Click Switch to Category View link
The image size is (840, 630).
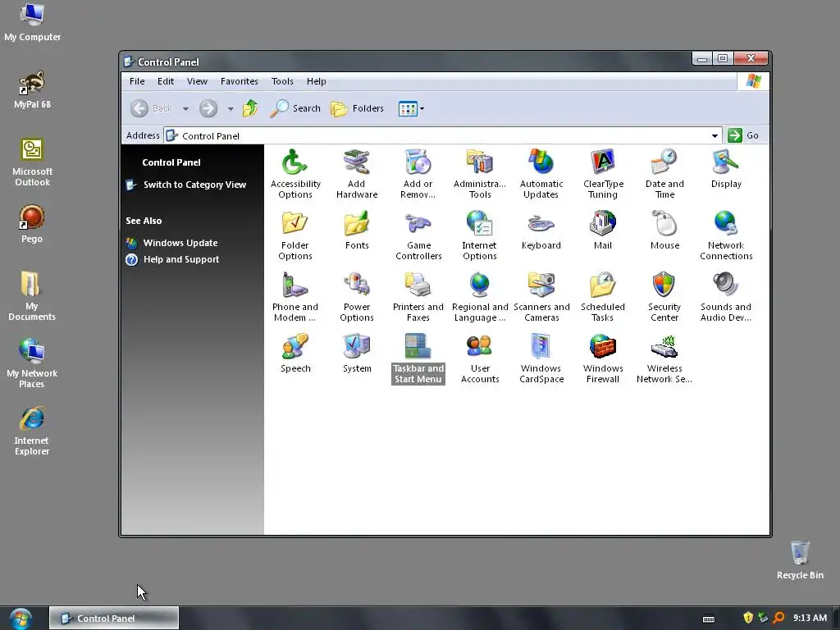pos(194,185)
